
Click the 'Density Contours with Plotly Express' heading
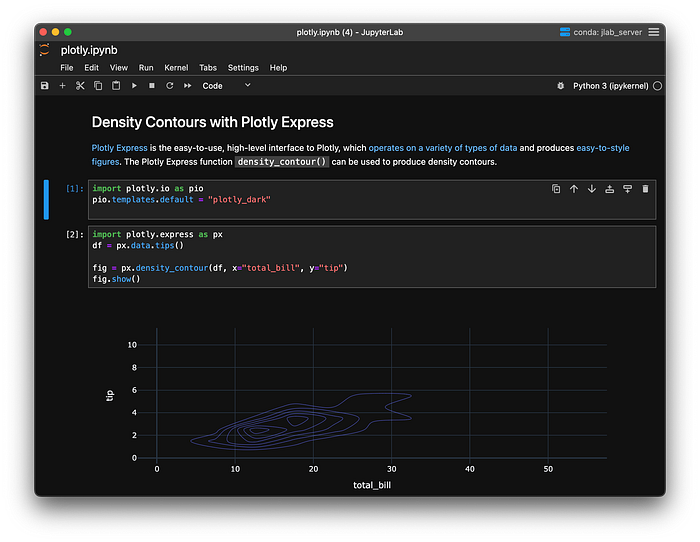click(212, 122)
